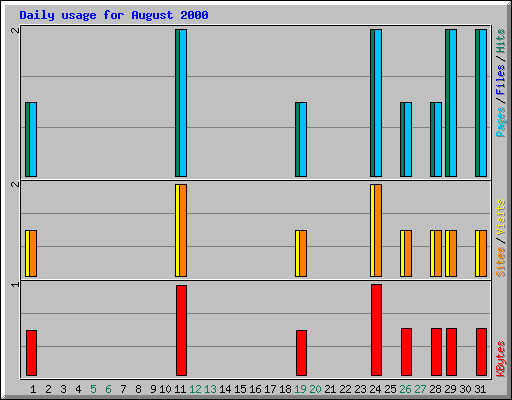Click the red KBytes bar for day 11
Screen dimensions: 512x400
181,330
